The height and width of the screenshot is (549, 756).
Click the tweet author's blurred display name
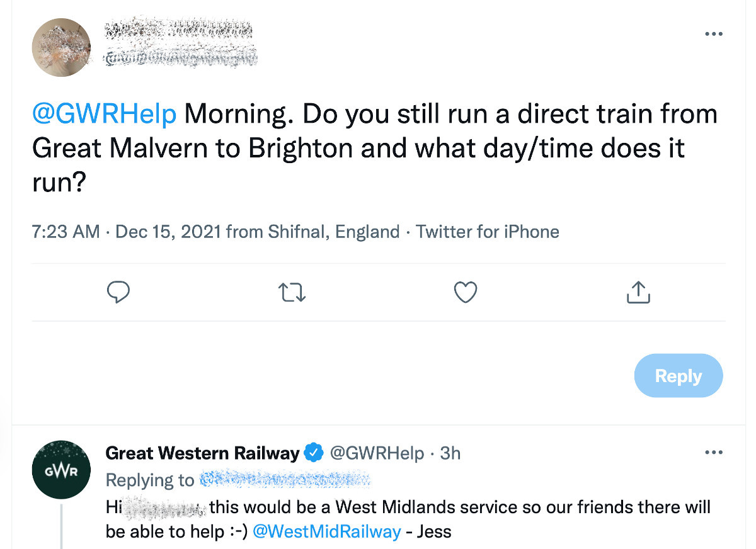178,30
